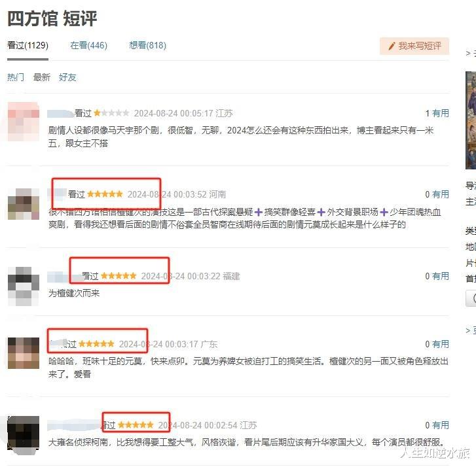476x467 pixels.
Task: Click 我来写短评 to write a review
Action: [414, 46]
